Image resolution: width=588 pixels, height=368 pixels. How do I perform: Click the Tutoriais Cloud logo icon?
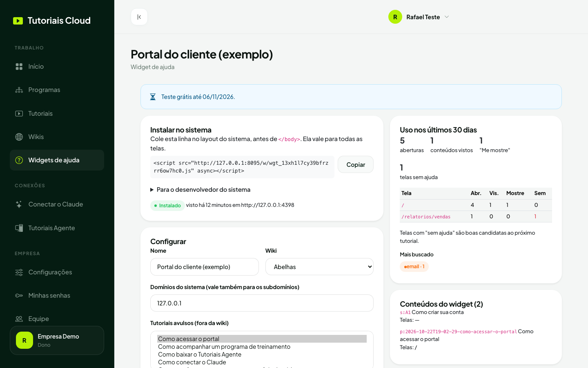[x=18, y=21]
